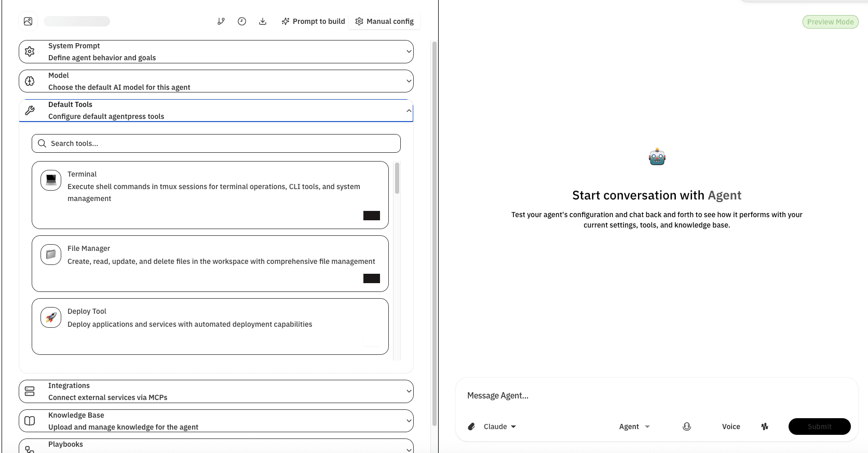Toggle the File Manager tool switch

click(x=371, y=278)
